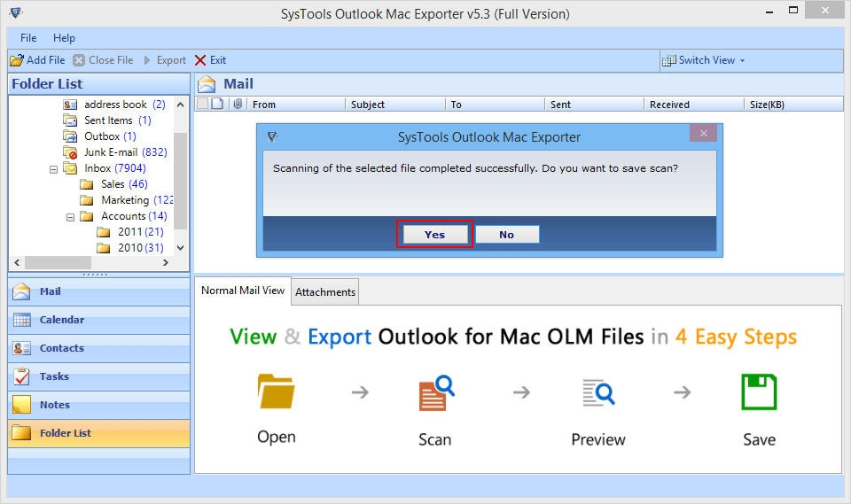
Task: Click No in the save scan dialog
Action: (507, 235)
